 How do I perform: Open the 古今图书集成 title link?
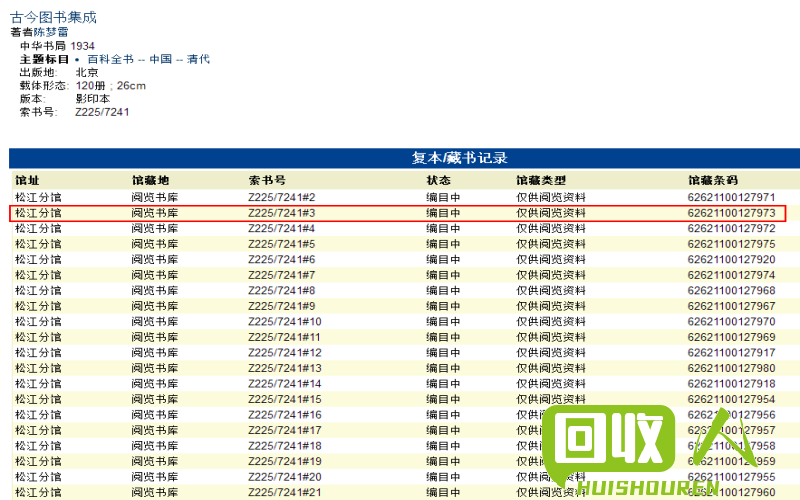click(x=53, y=17)
